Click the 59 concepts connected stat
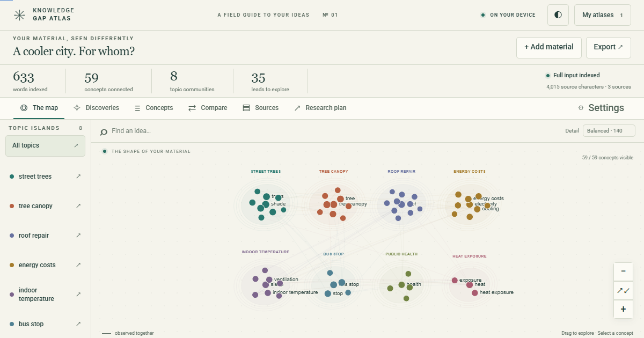This screenshot has height=338, width=644. point(108,82)
